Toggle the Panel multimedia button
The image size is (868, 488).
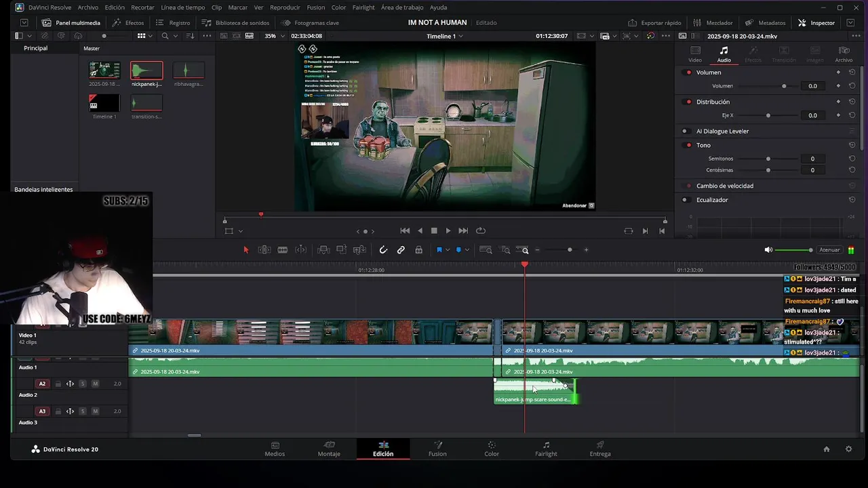(x=72, y=22)
